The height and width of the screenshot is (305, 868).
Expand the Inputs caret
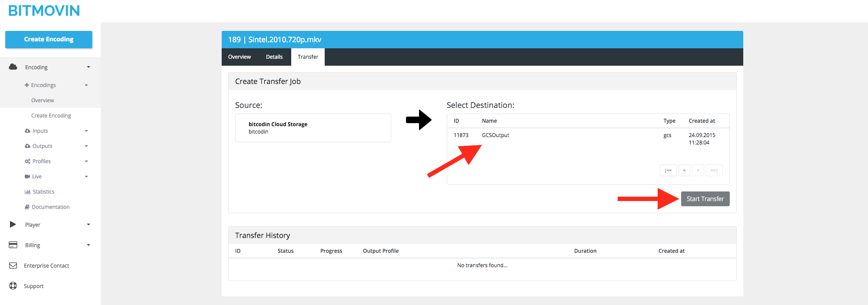click(x=86, y=131)
